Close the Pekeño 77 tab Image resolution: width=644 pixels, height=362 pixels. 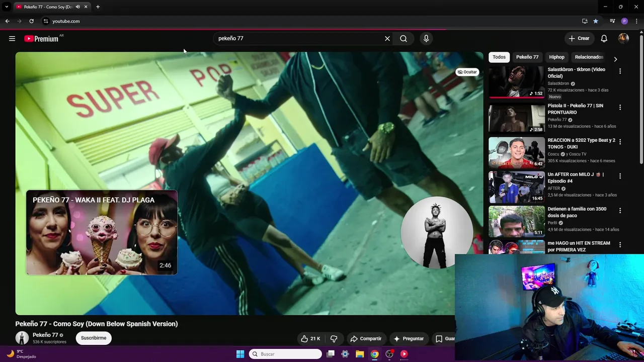(x=86, y=7)
